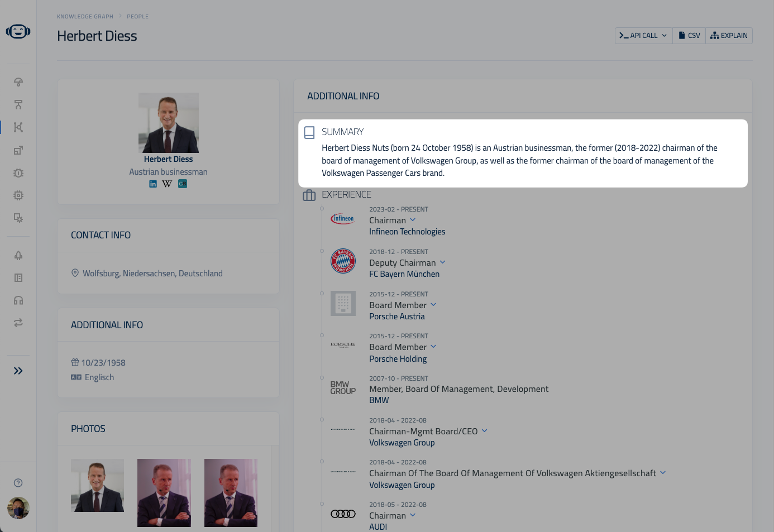Click the briefcase icon beside EXPERIENCE

[x=309, y=195]
